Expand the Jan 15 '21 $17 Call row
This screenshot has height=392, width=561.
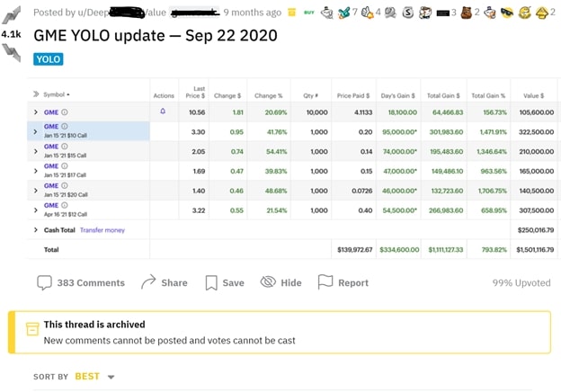click(x=35, y=171)
